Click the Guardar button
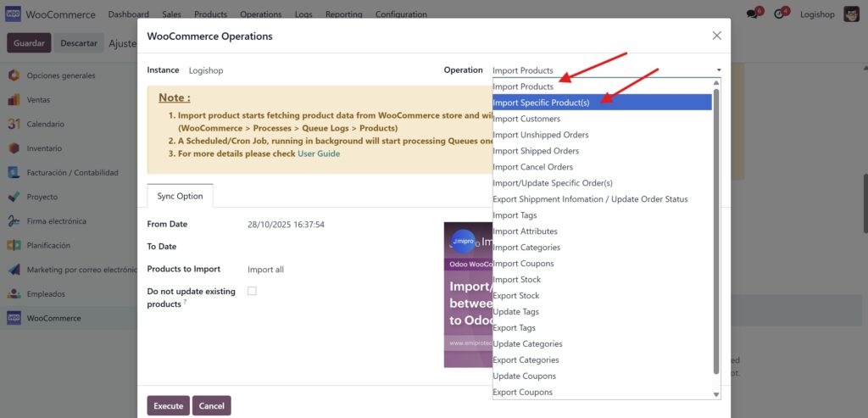 coord(29,42)
